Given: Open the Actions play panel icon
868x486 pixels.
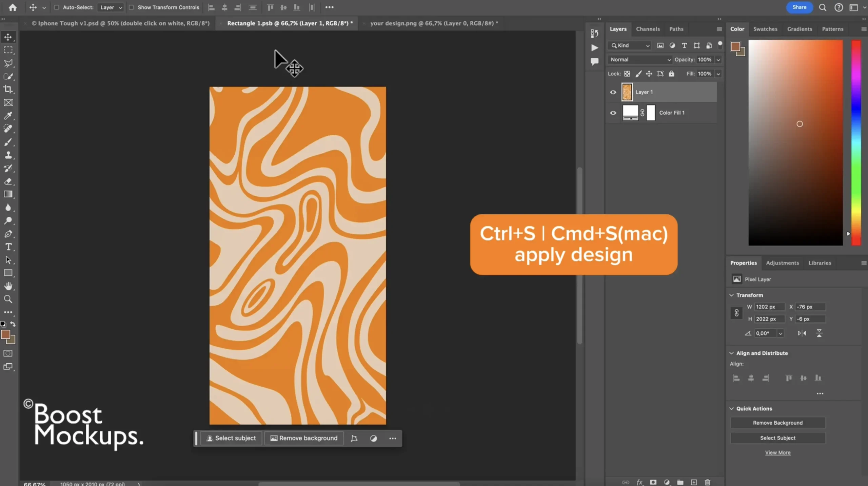Looking at the screenshot, I should point(594,48).
